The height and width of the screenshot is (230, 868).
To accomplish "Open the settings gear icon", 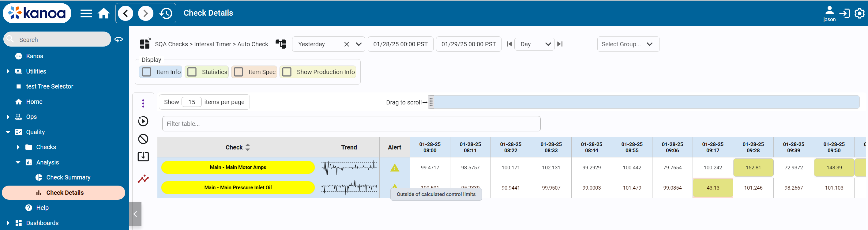I will click(859, 13).
